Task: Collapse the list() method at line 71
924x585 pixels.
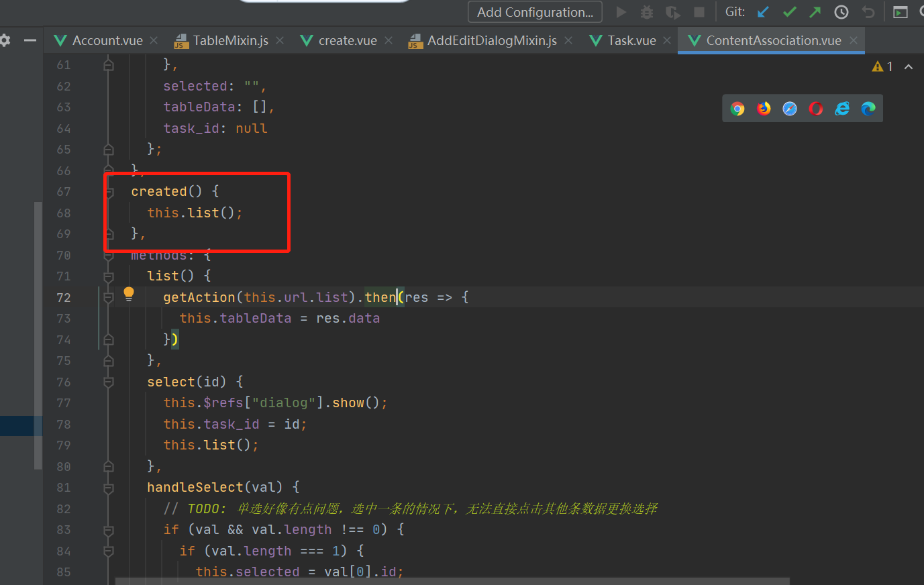Action: [109, 276]
